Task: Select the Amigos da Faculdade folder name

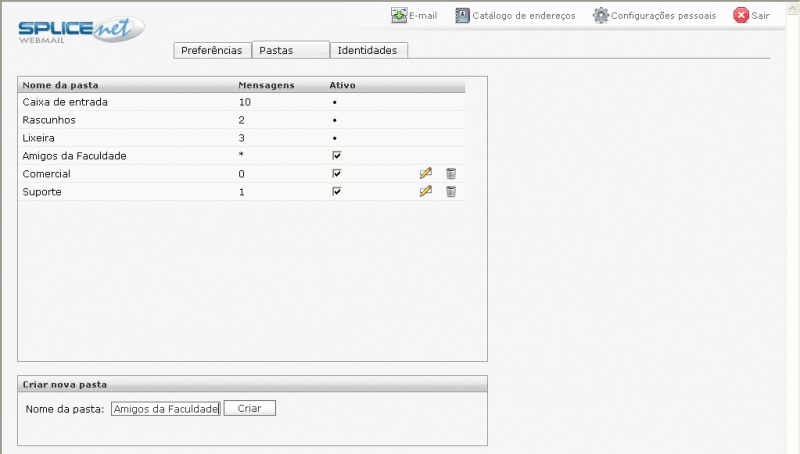Action: (74, 156)
